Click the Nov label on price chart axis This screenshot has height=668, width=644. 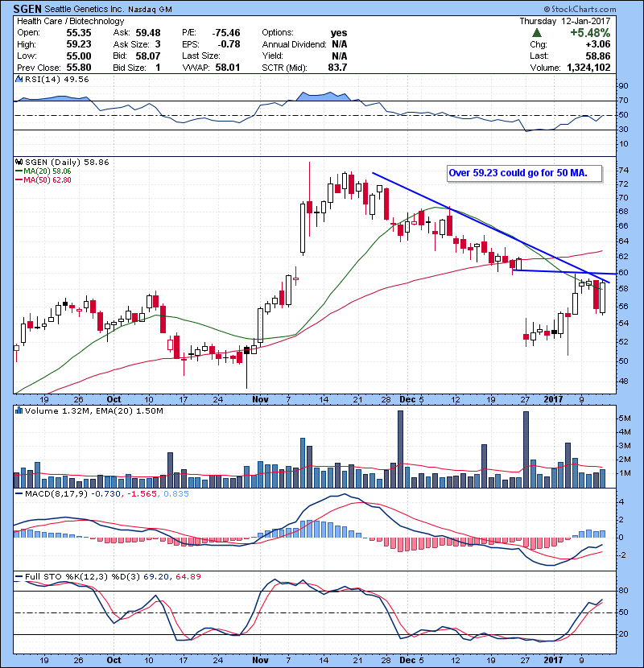tap(260, 400)
